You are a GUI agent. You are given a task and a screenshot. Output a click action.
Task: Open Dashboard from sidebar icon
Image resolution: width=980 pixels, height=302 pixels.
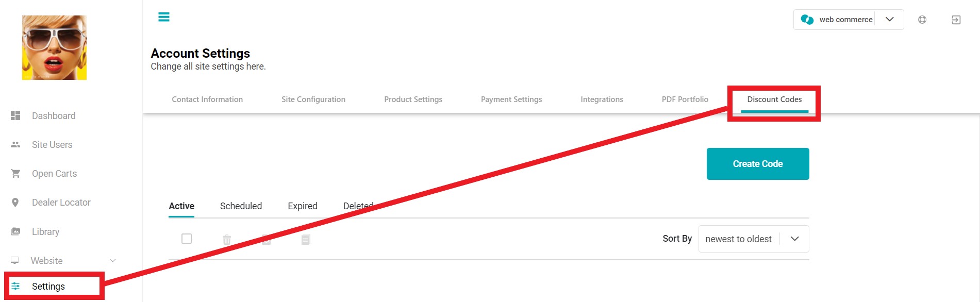tap(15, 115)
